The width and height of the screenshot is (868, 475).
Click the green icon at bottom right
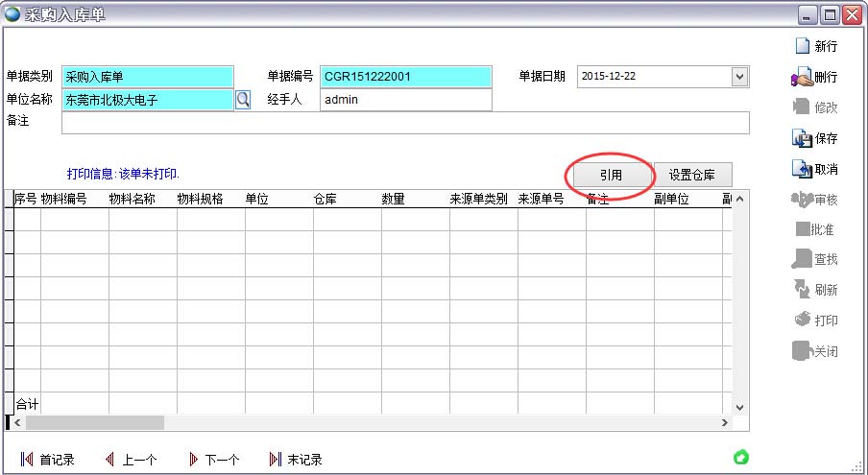740,457
